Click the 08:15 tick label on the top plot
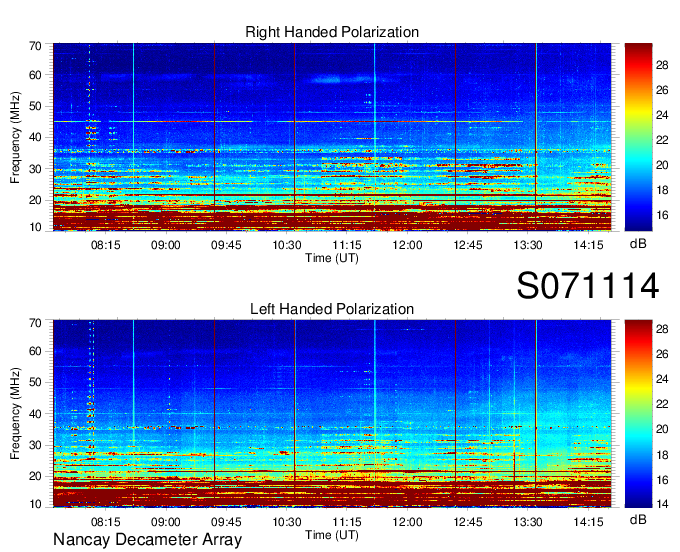Viewport: 680px width, 552px height. [x=105, y=245]
